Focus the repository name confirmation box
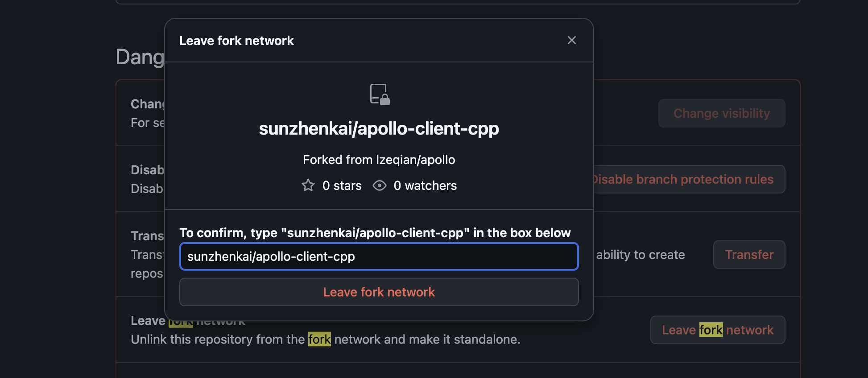Screen dimensions: 868x378 tap(379, 256)
